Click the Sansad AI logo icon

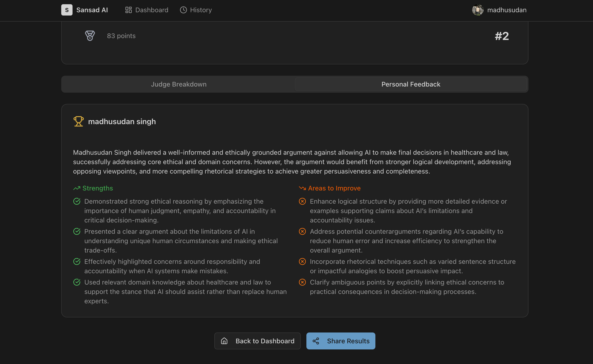click(67, 10)
